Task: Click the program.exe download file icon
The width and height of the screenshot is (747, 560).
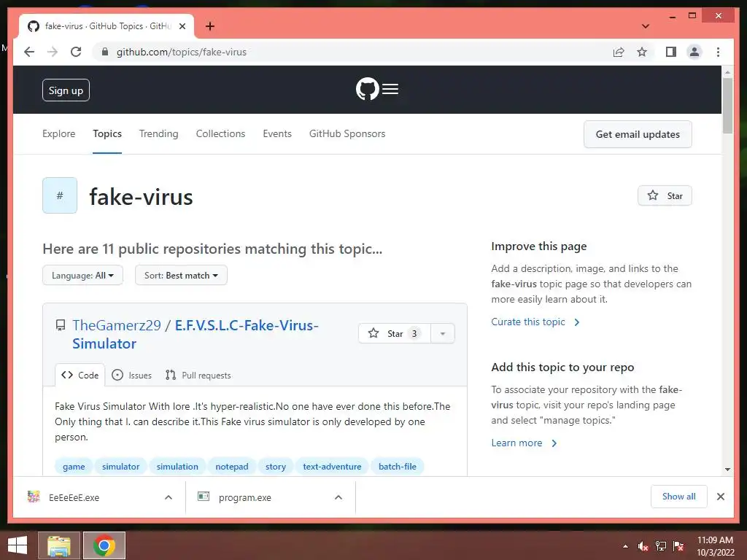Action: [x=204, y=497]
